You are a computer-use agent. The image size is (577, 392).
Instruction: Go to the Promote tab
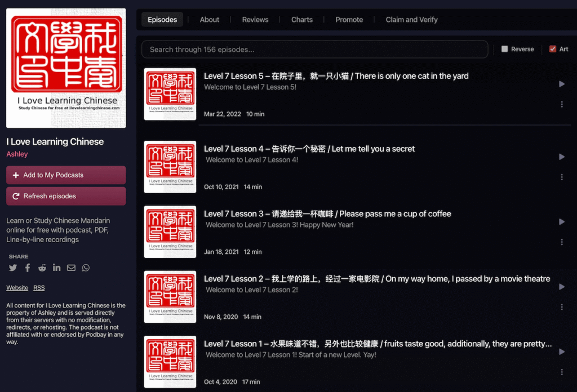[349, 20]
